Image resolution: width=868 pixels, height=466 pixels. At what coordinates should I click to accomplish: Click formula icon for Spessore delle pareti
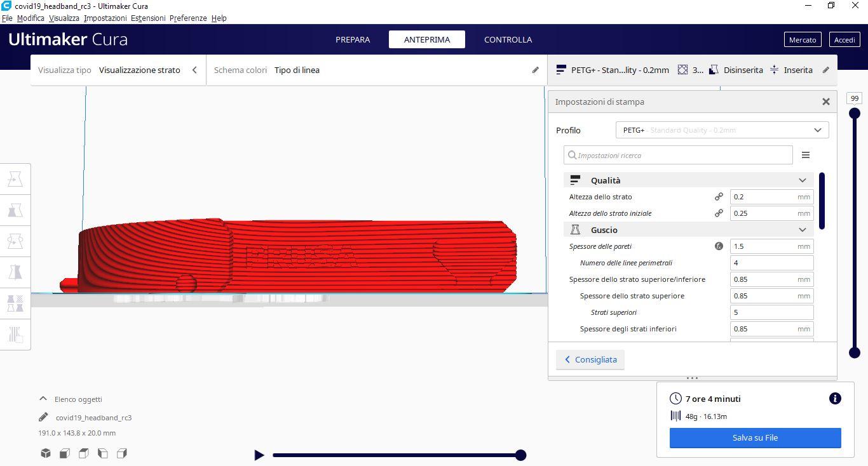pos(719,246)
